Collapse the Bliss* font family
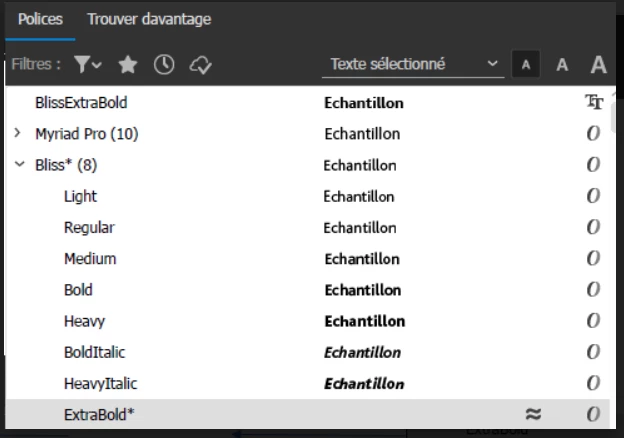 click(x=20, y=164)
